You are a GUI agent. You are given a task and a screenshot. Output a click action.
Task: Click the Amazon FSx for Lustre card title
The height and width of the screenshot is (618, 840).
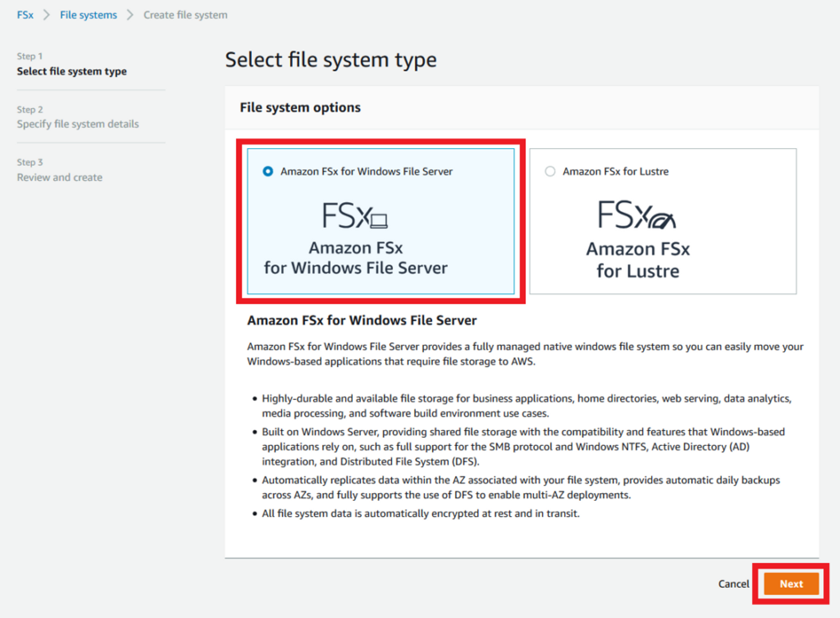638,260
